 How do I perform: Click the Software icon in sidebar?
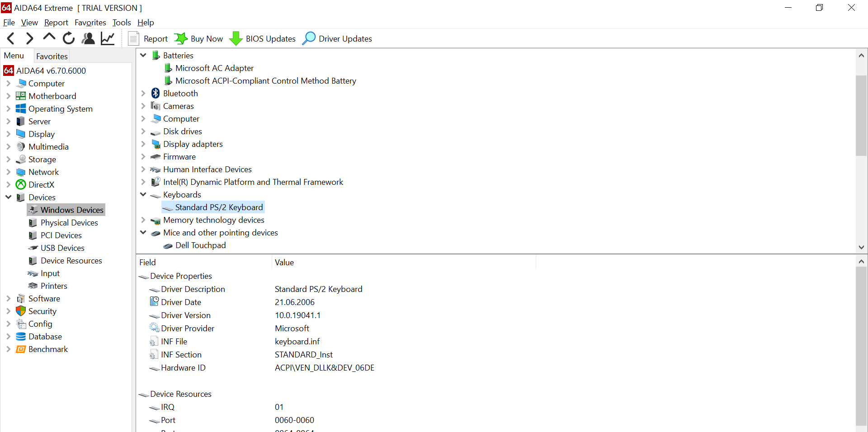[21, 298]
